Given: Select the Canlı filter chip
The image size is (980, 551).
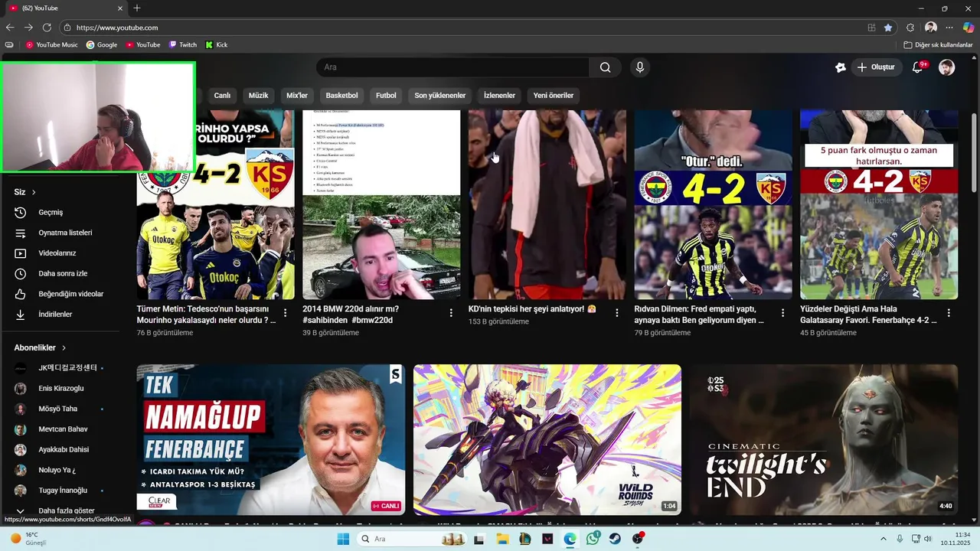Looking at the screenshot, I should coord(222,96).
